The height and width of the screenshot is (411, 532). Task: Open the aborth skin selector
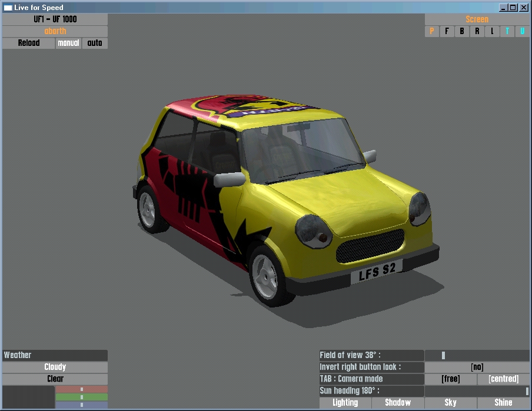point(55,31)
